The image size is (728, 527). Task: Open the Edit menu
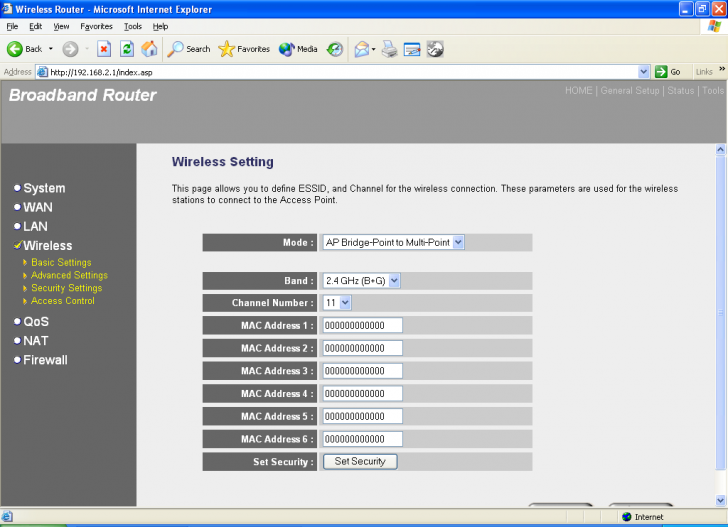click(35, 26)
